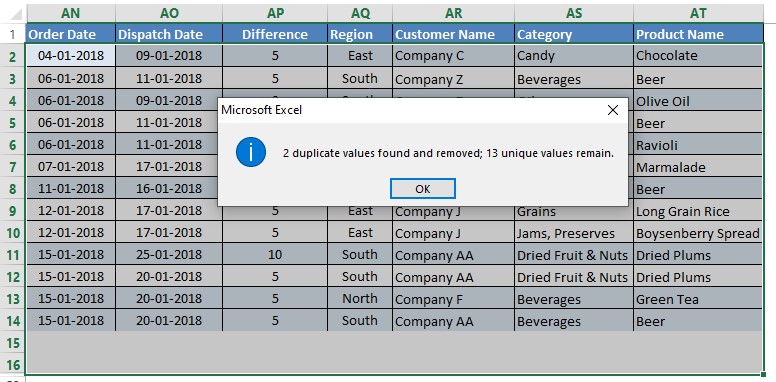Screen dimensions: 776x382
Task: Click the blue information icon in dialog
Action: coord(251,152)
